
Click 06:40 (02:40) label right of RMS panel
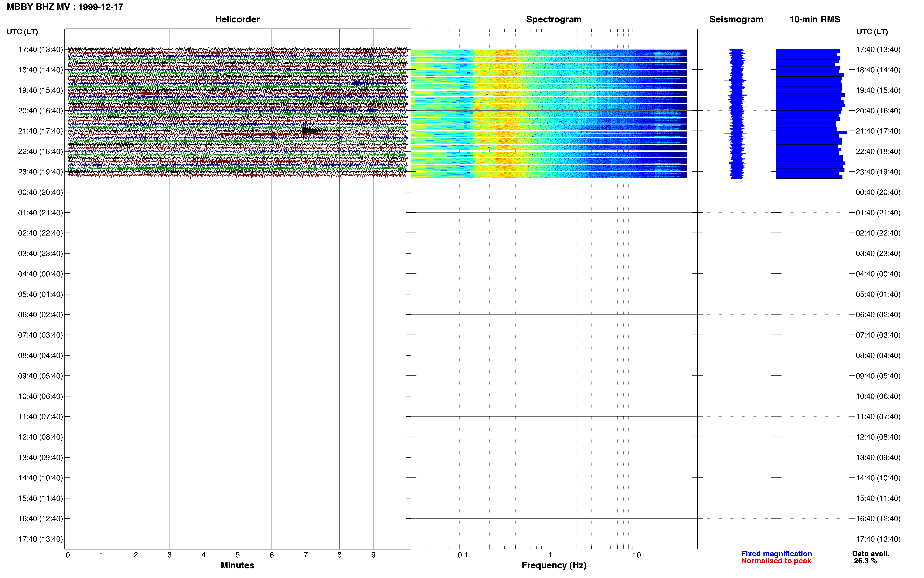tap(878, 315)
